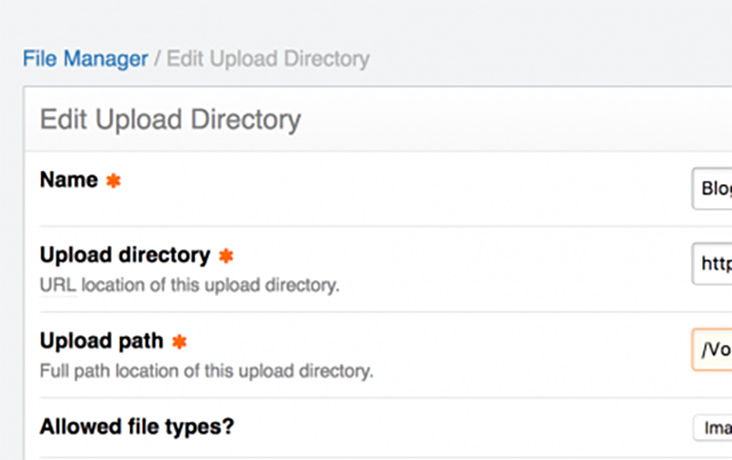
Task: Click the Full path location helper text
Action: pyautogui.click(x=206, y=371)
